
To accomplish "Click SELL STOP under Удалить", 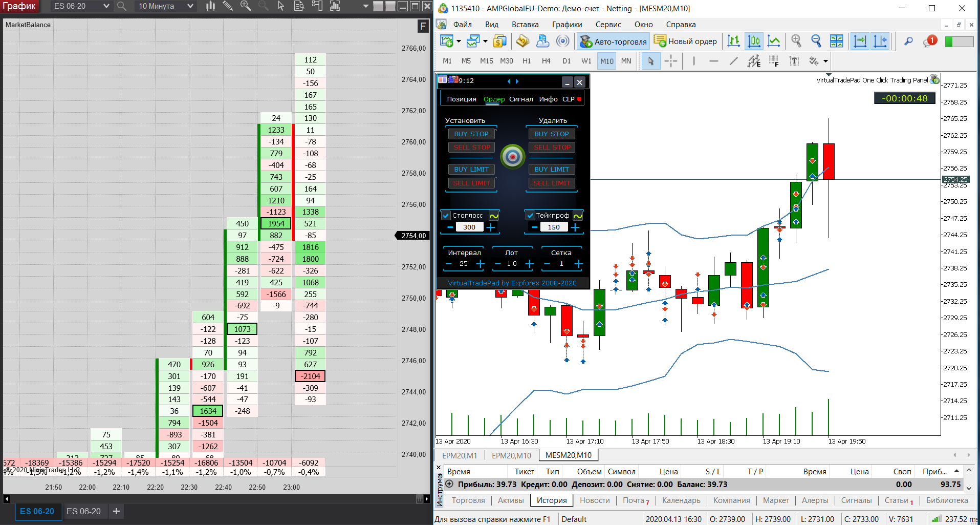I will tap(552, 148).
